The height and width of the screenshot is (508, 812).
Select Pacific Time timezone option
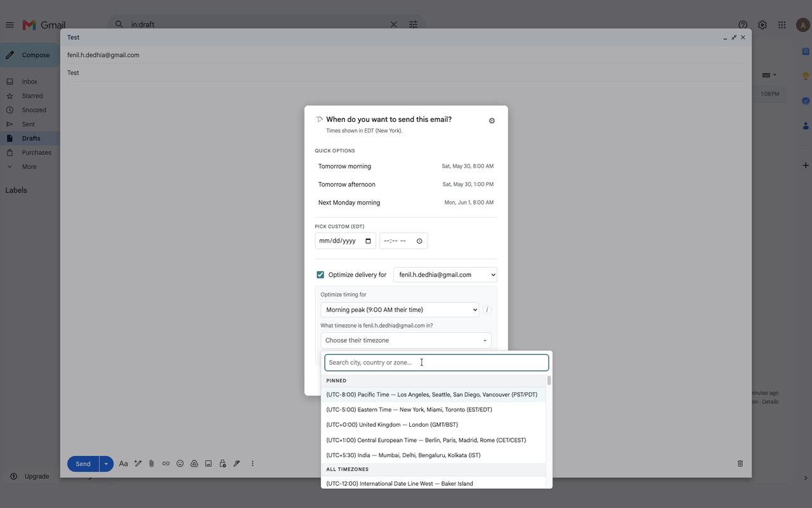433,394
